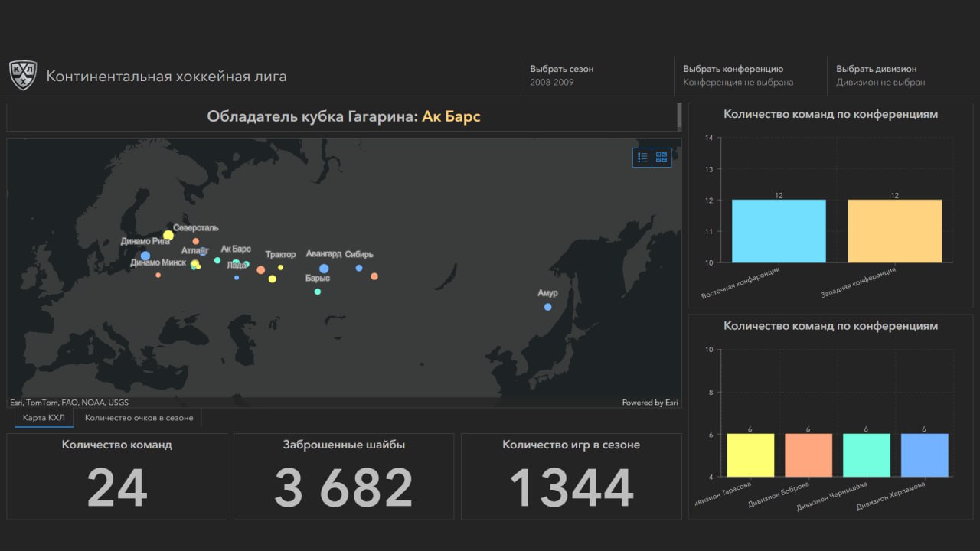This screenshot has width=980, height=551.
Task: Open the map legend button
Action: tap(642, 157)
